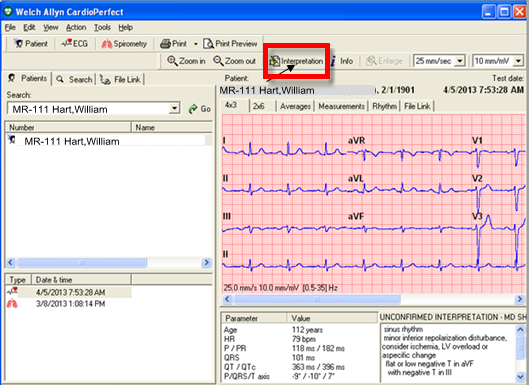This screenshot has height=385, width=532.
Task: Expand the Print dropdown arrow
Action: (195, 44)
